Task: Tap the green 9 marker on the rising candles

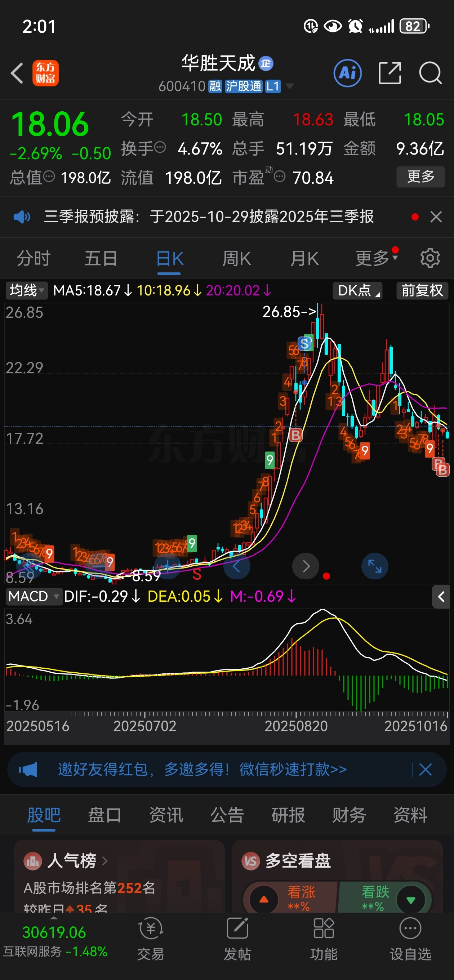Action: pos(270,460)
